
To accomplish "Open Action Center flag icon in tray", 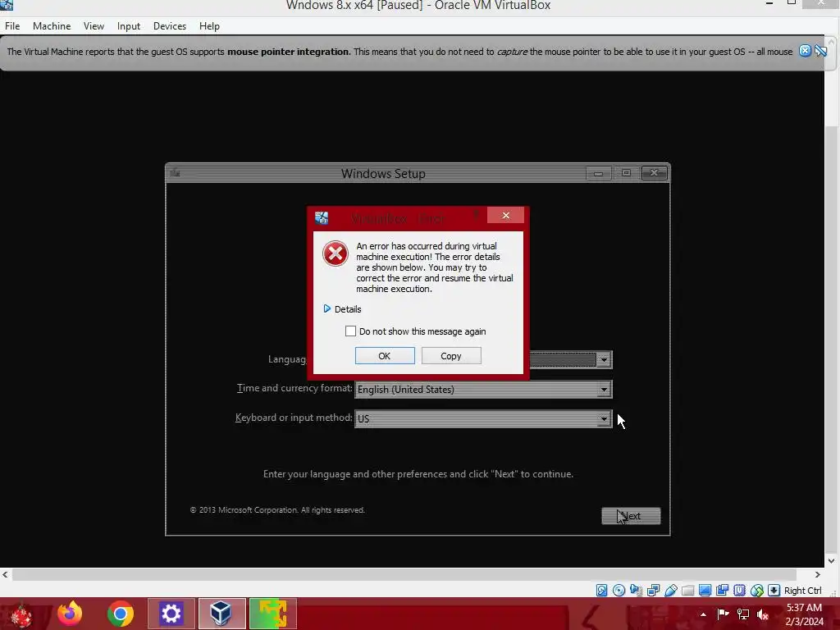I will (723, 614).
